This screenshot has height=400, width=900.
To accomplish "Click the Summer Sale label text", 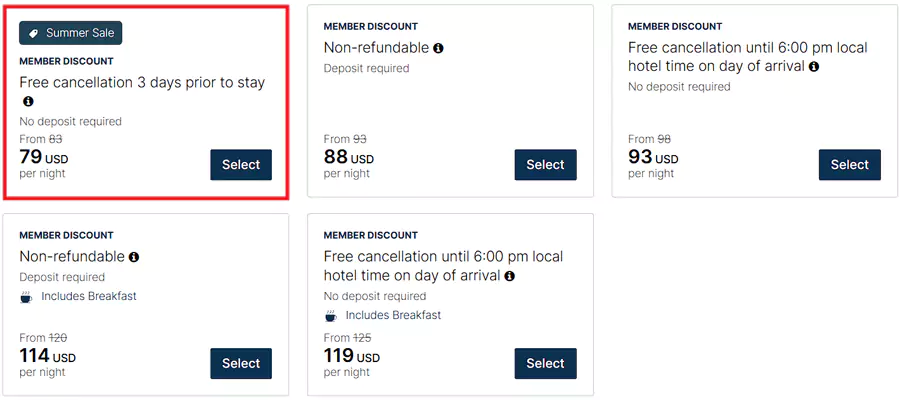I will [x=80, y=33].
